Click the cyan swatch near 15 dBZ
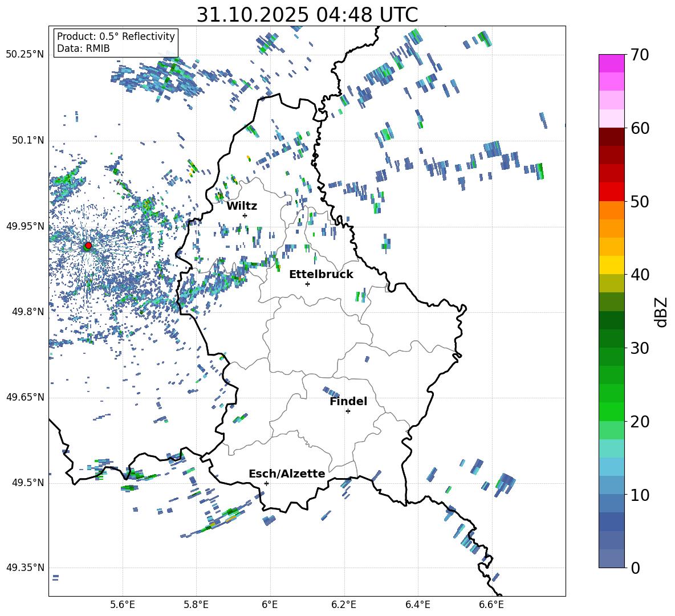This screenshot has height=616, width=675. pyautogui.click(x=612, y=448)
